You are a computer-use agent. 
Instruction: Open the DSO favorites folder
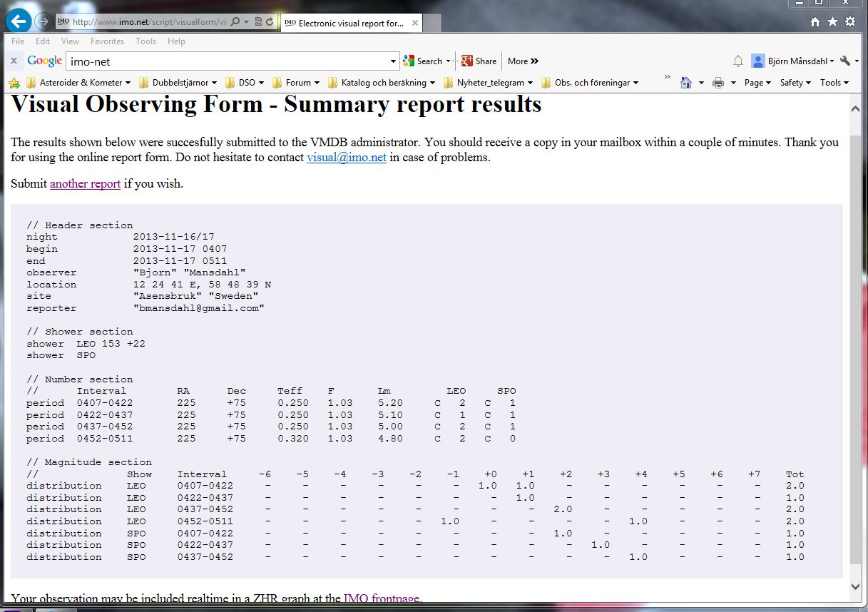pos(244,83)
